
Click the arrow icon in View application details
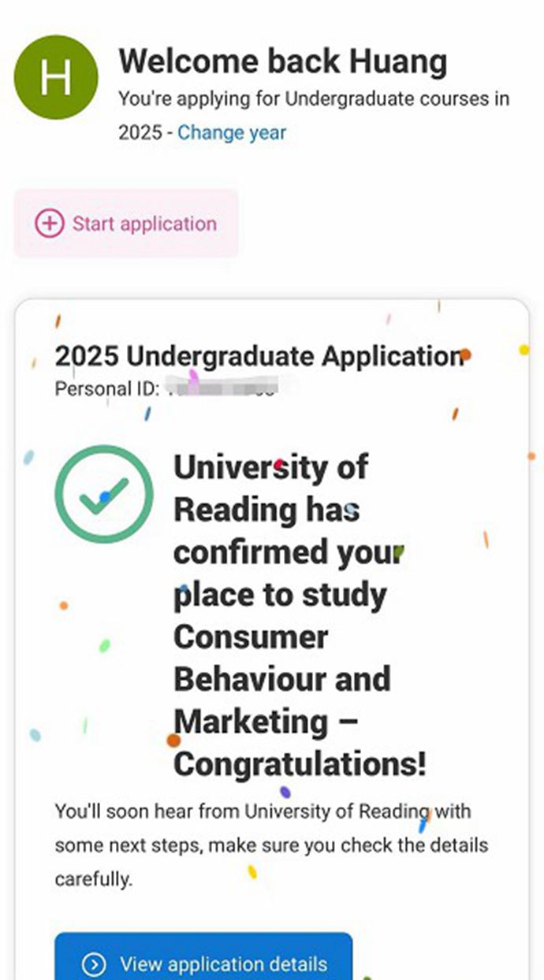(x=93, y=964)
